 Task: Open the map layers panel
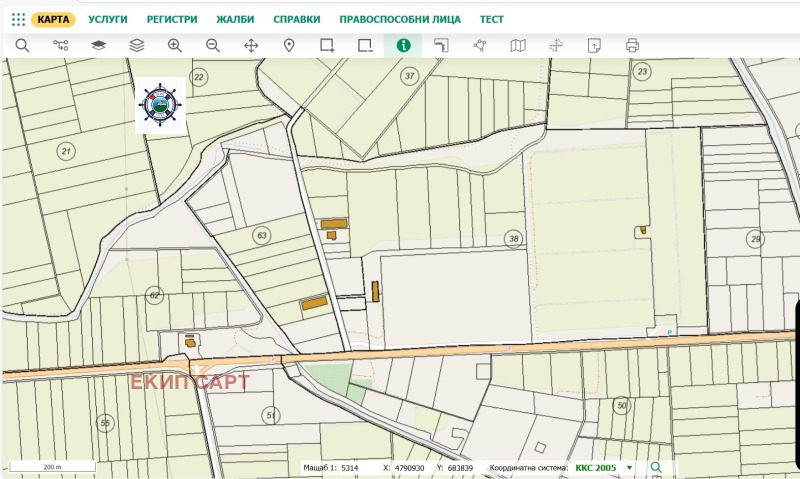[x=98, y=45]
